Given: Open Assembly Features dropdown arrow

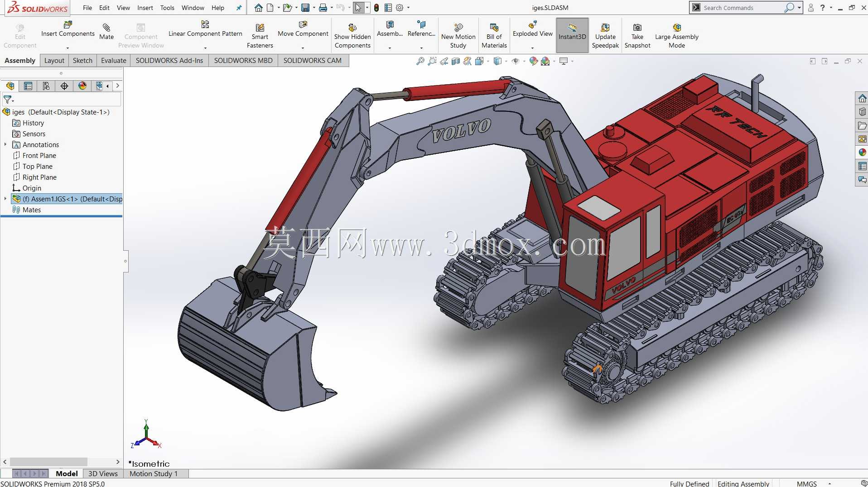Looking at the screenshot, I should click(x=390, y=48).
